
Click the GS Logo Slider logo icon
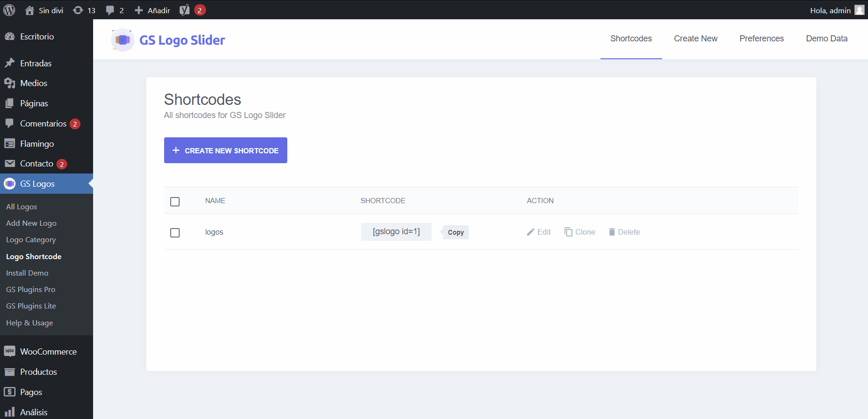point(123,40)
